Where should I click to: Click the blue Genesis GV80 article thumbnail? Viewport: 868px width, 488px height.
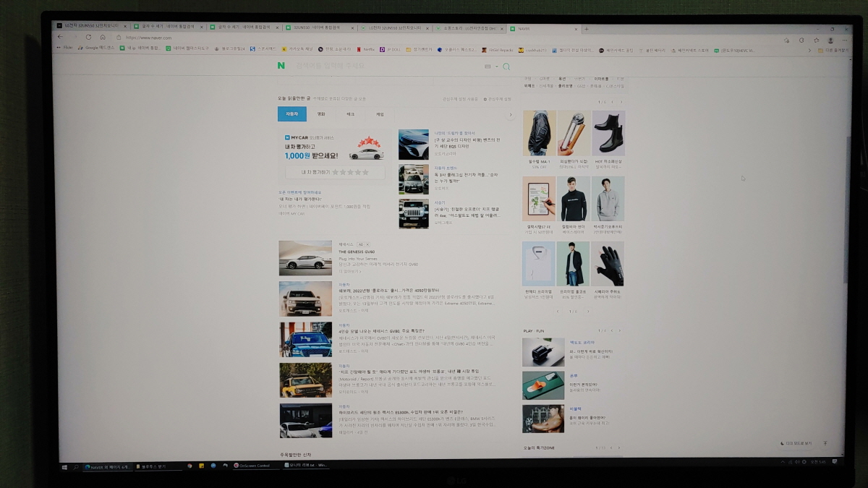click(x=305, y=339)
